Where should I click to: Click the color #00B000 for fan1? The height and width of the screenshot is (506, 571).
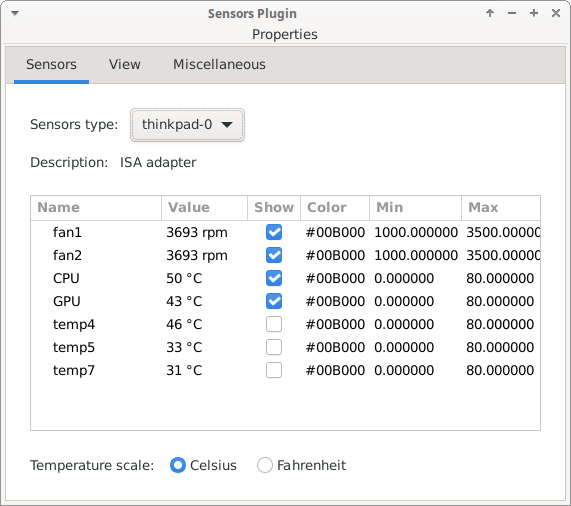coord(335,232)
